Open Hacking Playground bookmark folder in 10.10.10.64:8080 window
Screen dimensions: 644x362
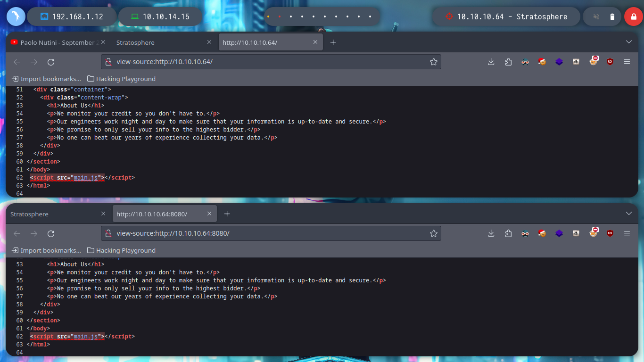[x=121, y=250]
